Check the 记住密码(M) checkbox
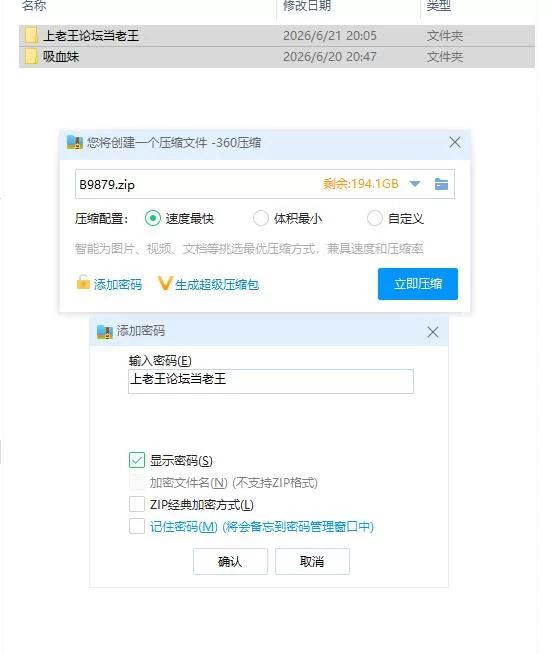The width and height of the screenshot is (552, 654). (137, 526)
